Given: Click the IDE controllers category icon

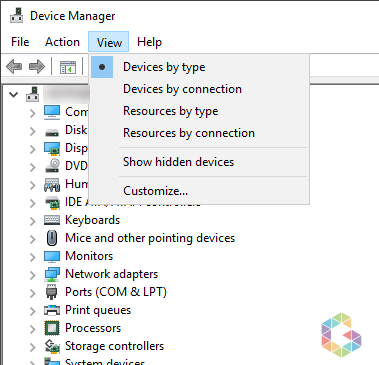Looking at the screenshot, I should pyautogui.click(x=52, y=203).
